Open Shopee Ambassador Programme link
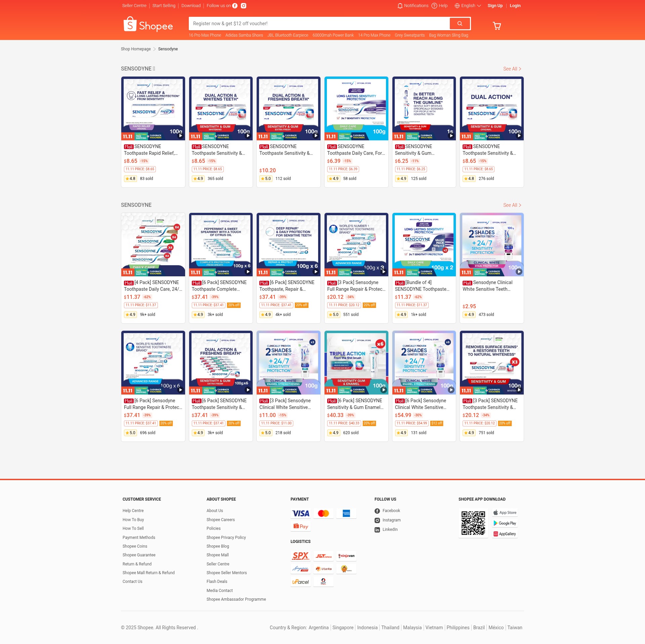Screen dimensions: 645x644 click(x=236, y=599)
